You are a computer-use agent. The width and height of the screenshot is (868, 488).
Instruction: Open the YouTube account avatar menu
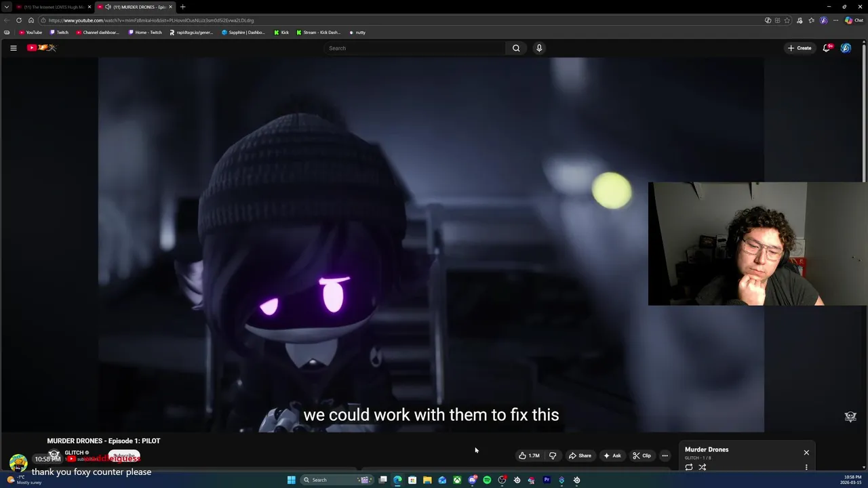pyautogui.click(x=846, y=48)
